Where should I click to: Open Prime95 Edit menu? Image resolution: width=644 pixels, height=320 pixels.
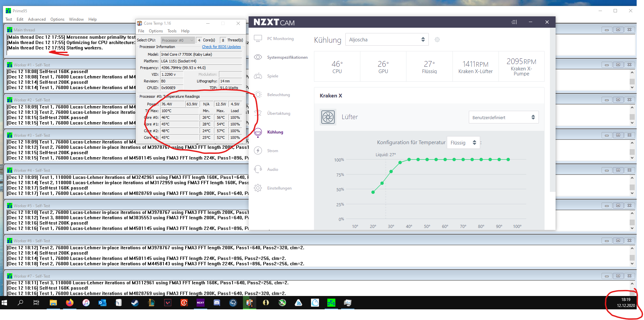[20, 19]
